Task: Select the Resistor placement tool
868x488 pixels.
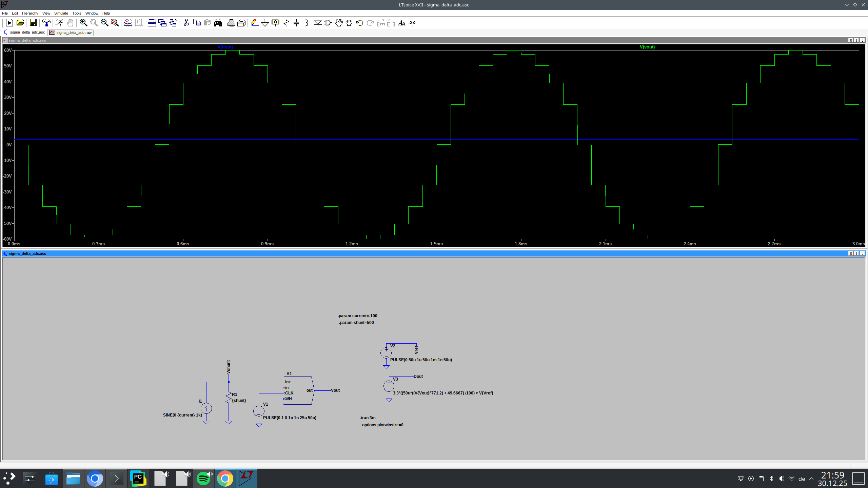Action: [286, 23]
